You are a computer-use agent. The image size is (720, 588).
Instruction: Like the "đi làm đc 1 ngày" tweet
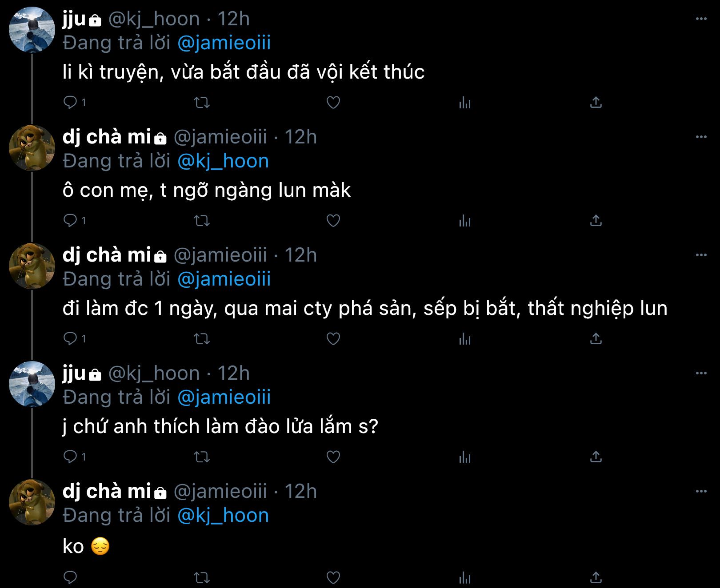click(x=333, y=339)
